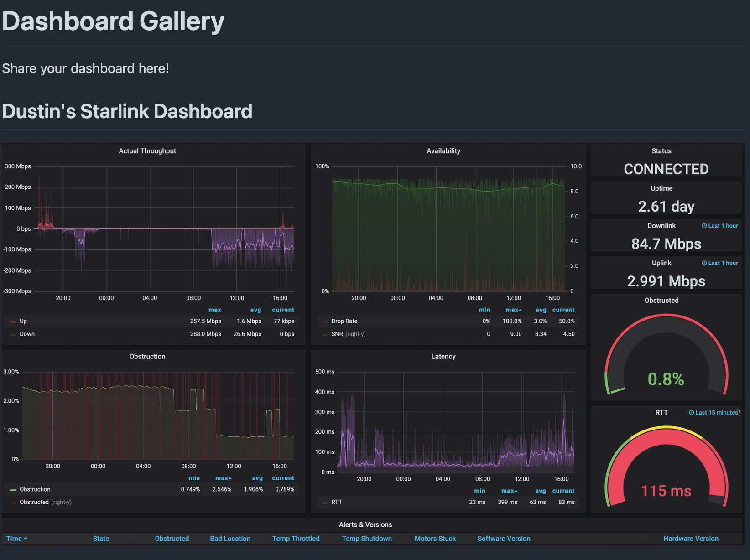Toggle SNR series visibility in Availability legend
Viewport: 750px width, 560px height.
(x=337, y=334)
